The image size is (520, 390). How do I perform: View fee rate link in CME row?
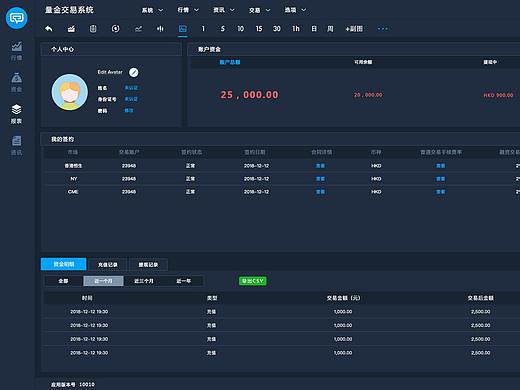(x=441, y=192)
